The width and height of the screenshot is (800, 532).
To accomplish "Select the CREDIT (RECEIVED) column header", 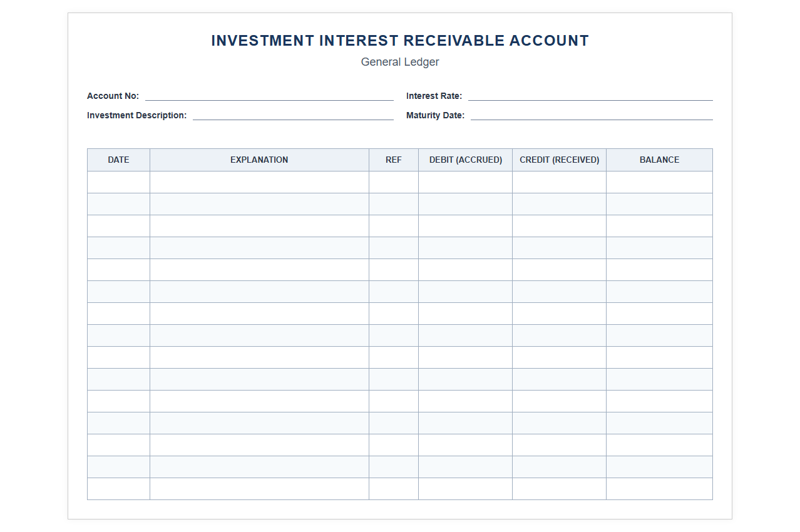I will tap(560, 160).
